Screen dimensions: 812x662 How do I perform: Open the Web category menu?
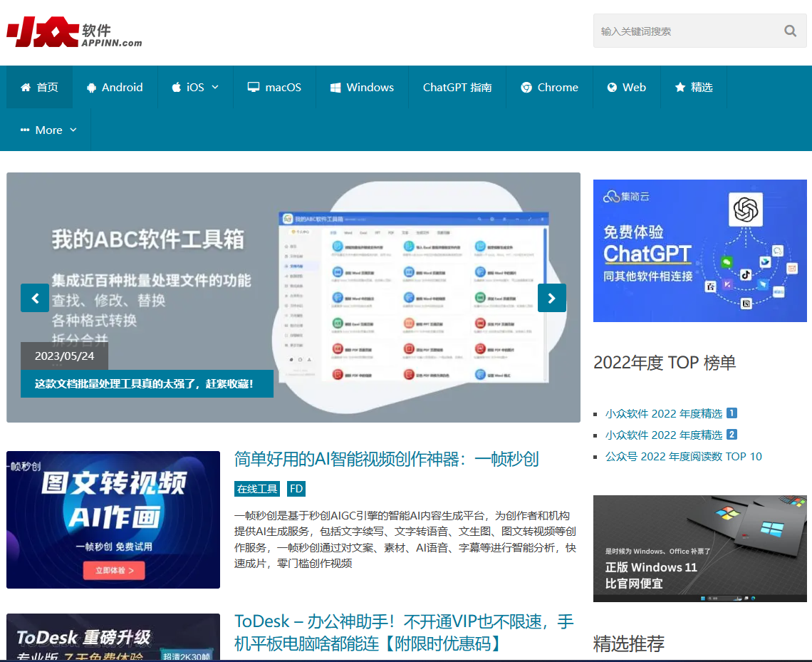(627, 87)
